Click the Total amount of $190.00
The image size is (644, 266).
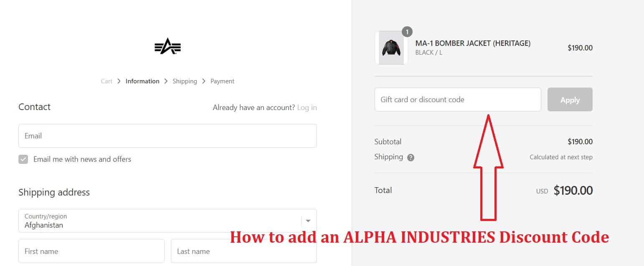tap(573, 190)
